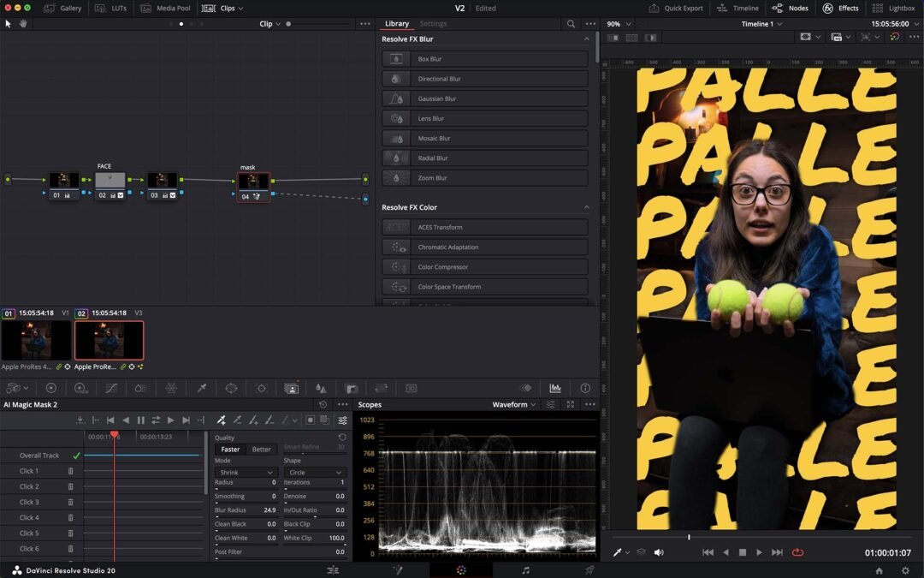Open the Waveform scope type dropdown
The width and height of the screenshot is (924, 578).
tap(513, 404)
